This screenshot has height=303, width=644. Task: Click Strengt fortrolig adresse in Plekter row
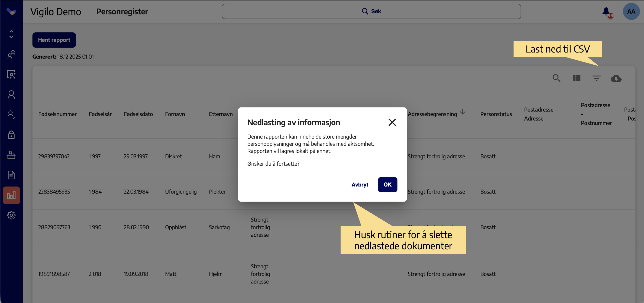436,192
